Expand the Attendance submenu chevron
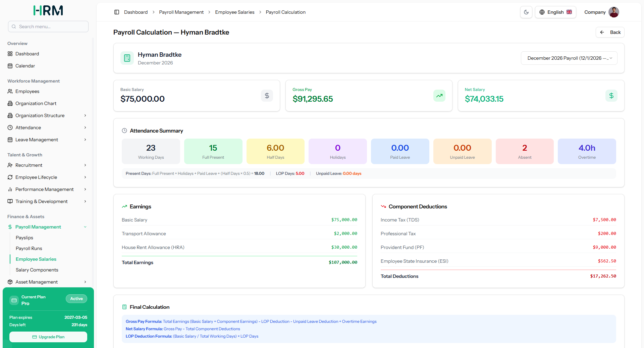Viewport: 644px width, 348px height. pyautogui.click(x=85, y=128)
